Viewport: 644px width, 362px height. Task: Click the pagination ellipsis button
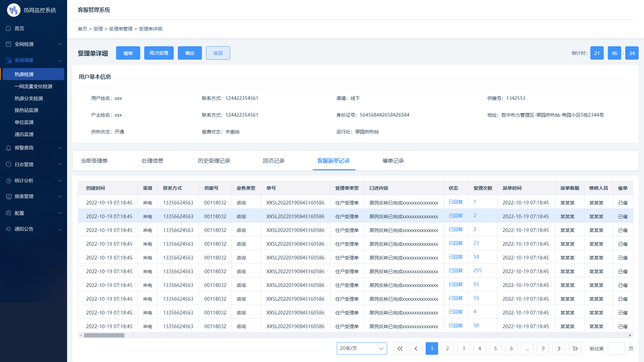[527, 349]
